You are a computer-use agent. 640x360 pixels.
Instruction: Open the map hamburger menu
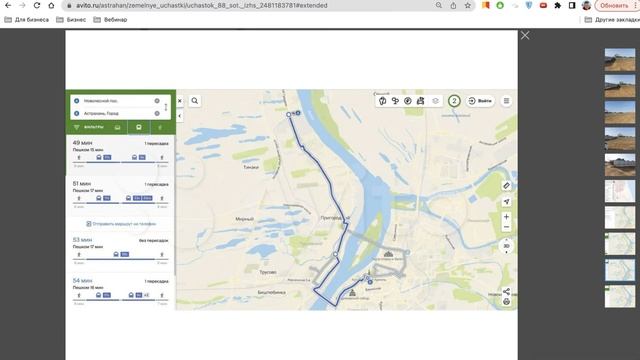pos(506,101)
